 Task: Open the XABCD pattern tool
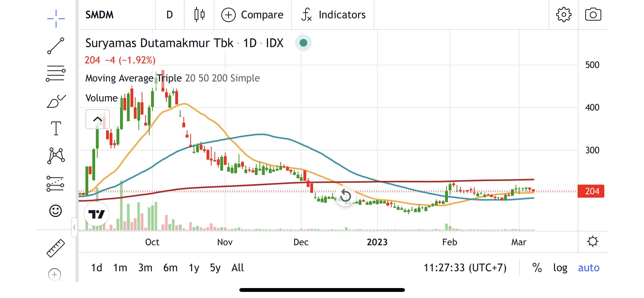coord(56,156)
